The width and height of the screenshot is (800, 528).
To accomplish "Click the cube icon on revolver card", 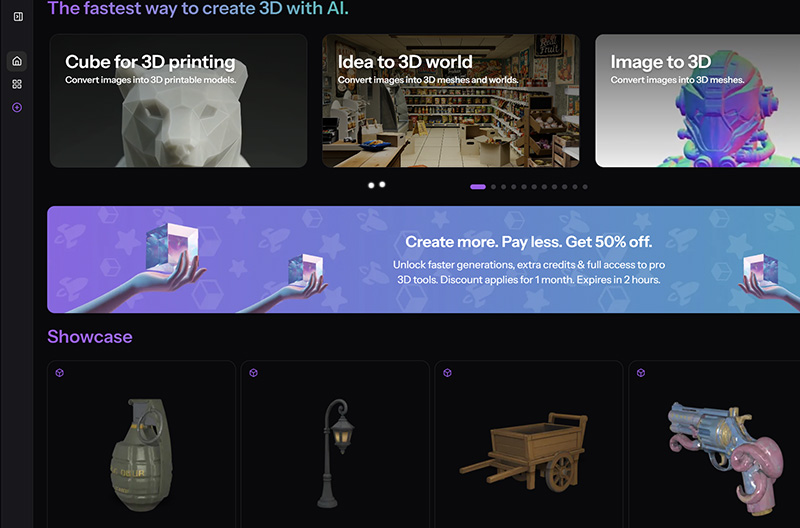I will [x=641, y=373].
